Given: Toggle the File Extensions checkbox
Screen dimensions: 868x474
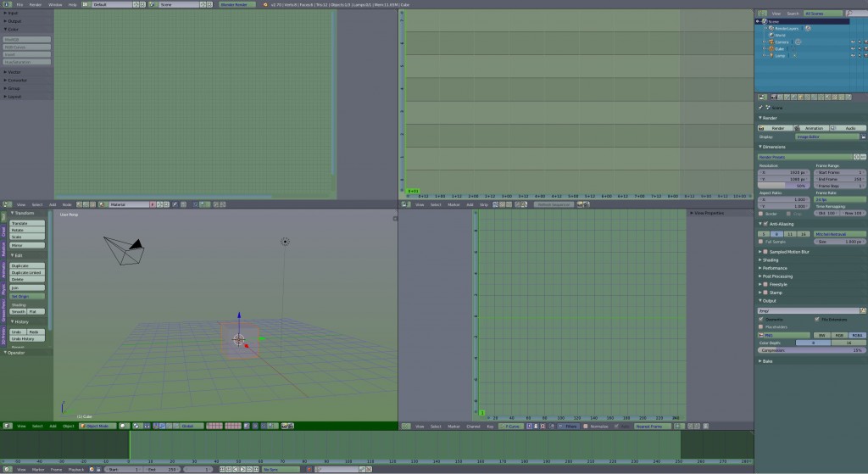Looking at the screenshot, I should pyautogui.click(x=817, y=320).
